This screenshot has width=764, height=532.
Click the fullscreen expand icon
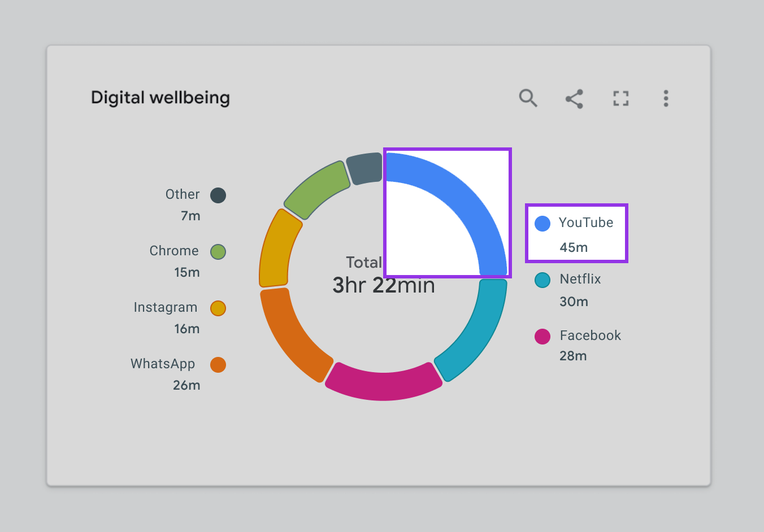620,98
